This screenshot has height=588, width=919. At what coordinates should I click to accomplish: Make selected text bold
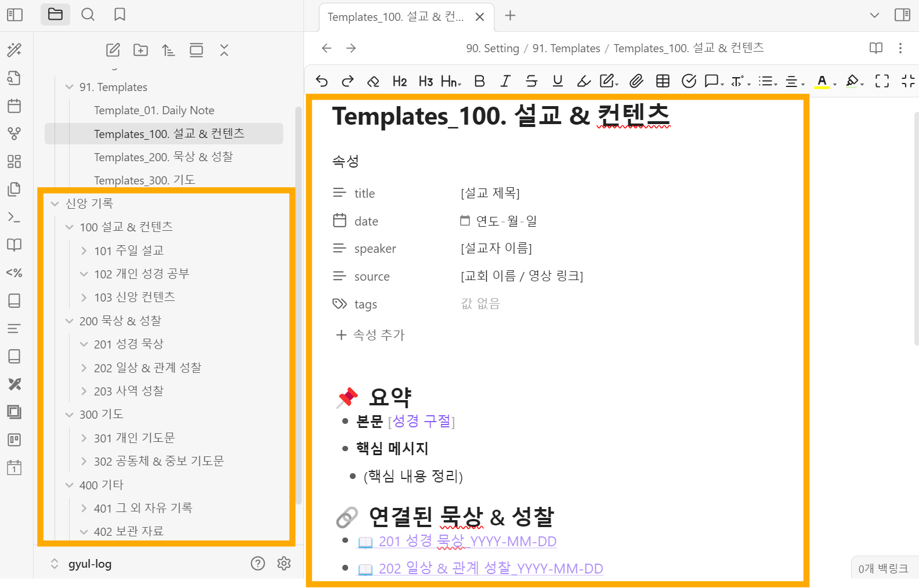479,81
